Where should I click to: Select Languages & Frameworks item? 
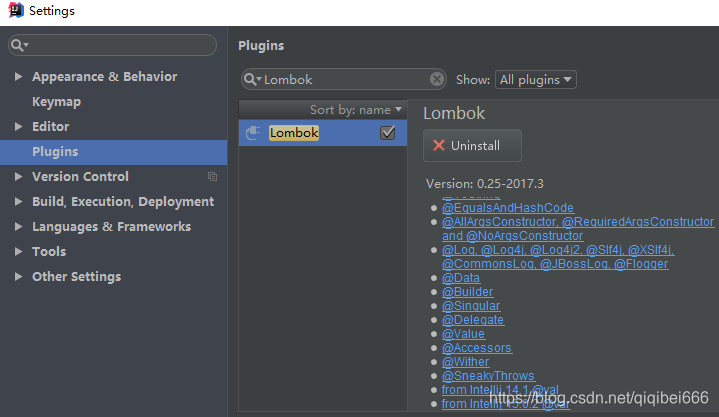(111, 227)
